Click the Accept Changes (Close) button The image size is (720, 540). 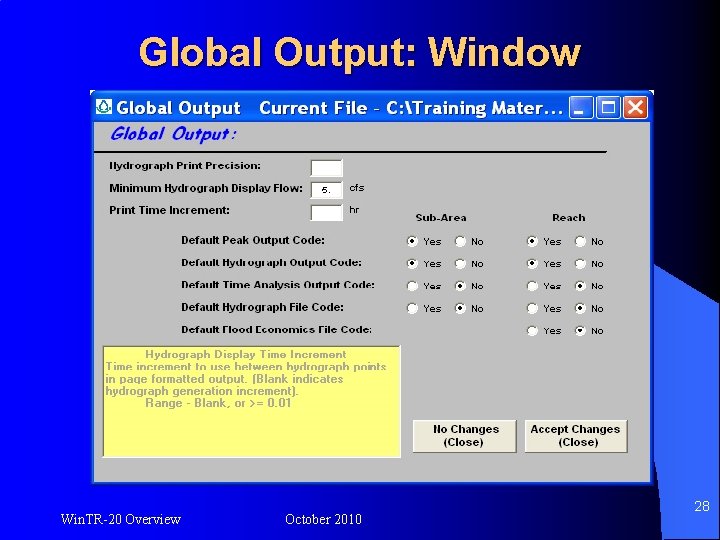tap(576, 436)
